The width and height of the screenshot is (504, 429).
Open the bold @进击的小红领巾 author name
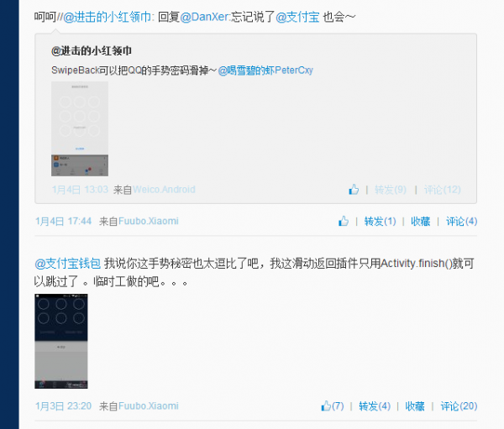tap(92, 50)
